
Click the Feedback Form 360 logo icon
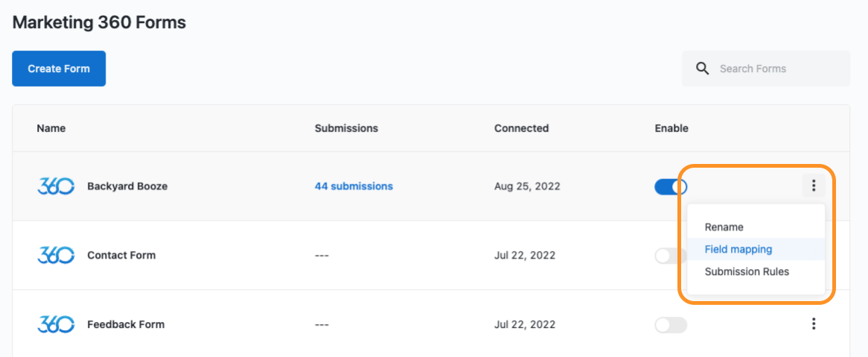pyautogui.click(x=56, y=324)
